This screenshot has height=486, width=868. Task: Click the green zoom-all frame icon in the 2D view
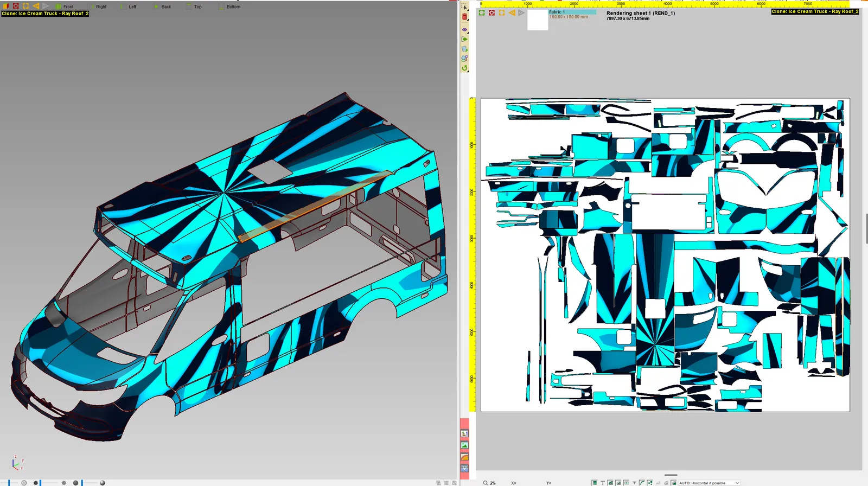[x=482, y=12]
